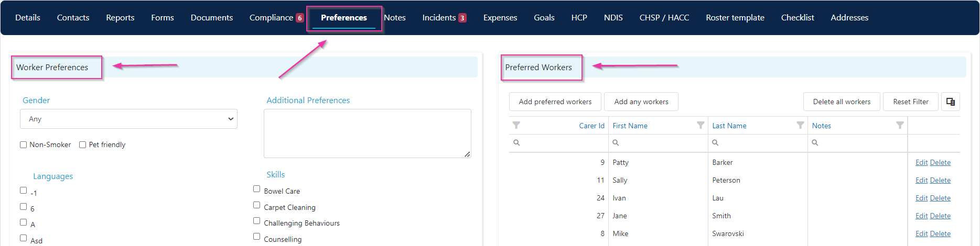
Task: Sort by the Carer Id column header
Action: tap(591, 126)
